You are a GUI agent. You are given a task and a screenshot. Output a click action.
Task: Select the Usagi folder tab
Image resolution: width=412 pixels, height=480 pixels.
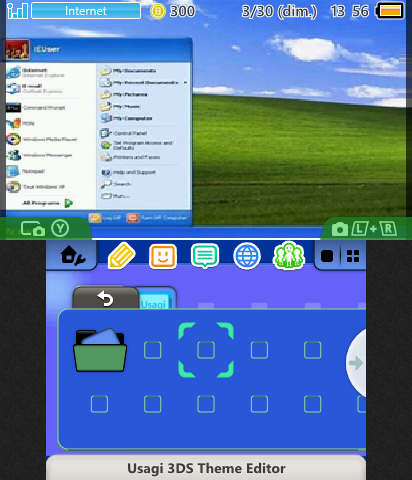pyautogui.click(x=157, y=299)
